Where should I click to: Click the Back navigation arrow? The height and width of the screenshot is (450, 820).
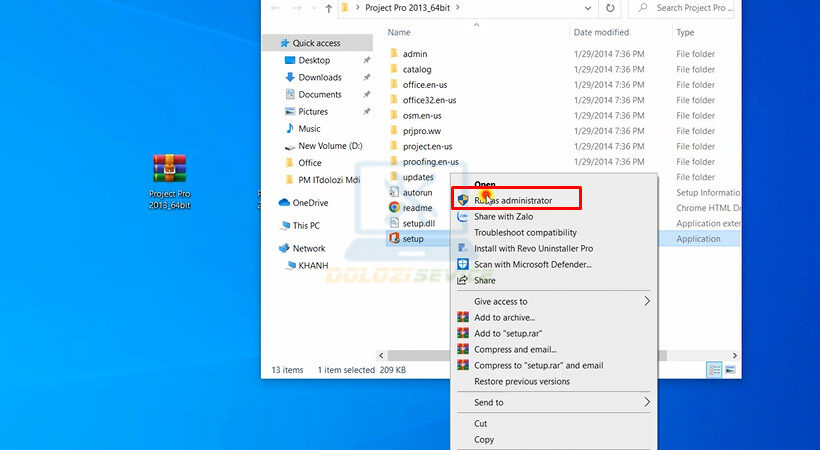tap(275, 8)
